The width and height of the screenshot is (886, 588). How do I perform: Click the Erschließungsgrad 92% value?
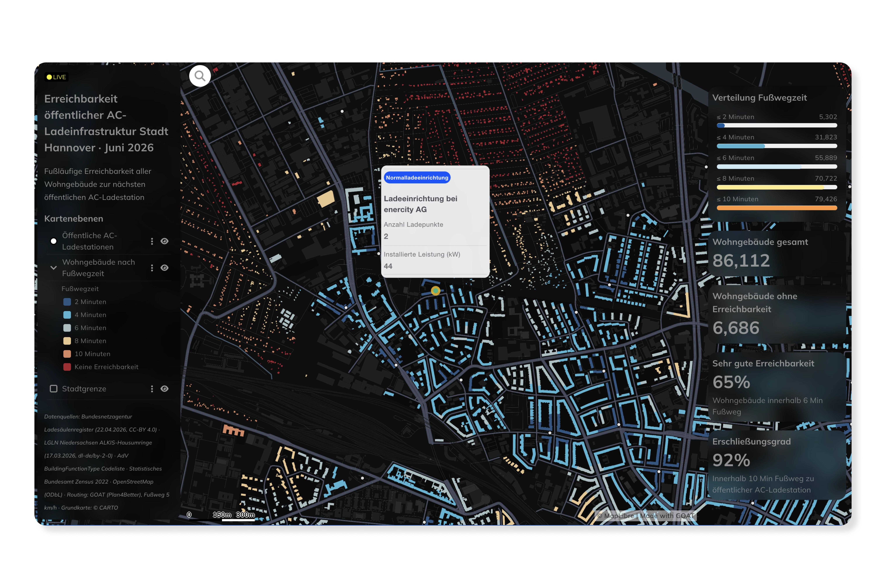coord(731,460)
